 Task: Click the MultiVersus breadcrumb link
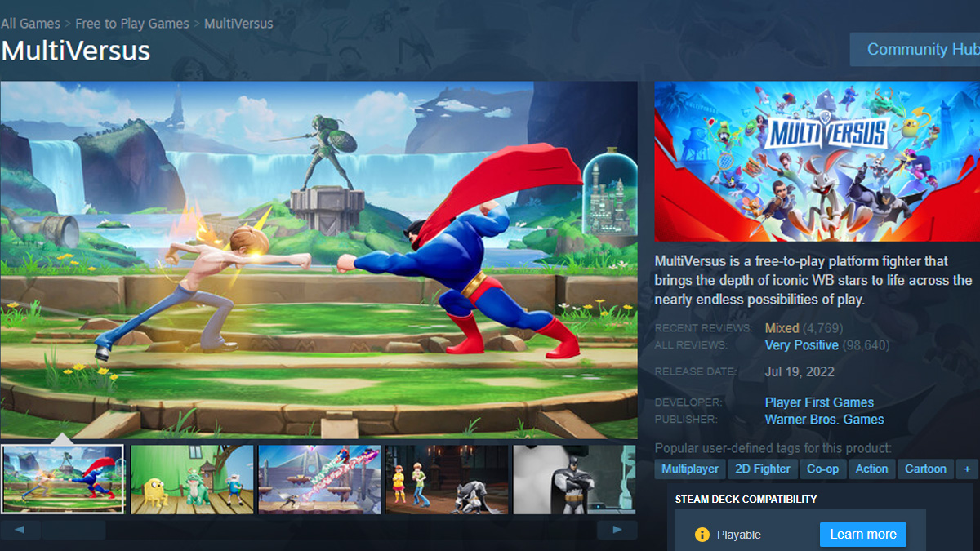[x=238, y=24]
